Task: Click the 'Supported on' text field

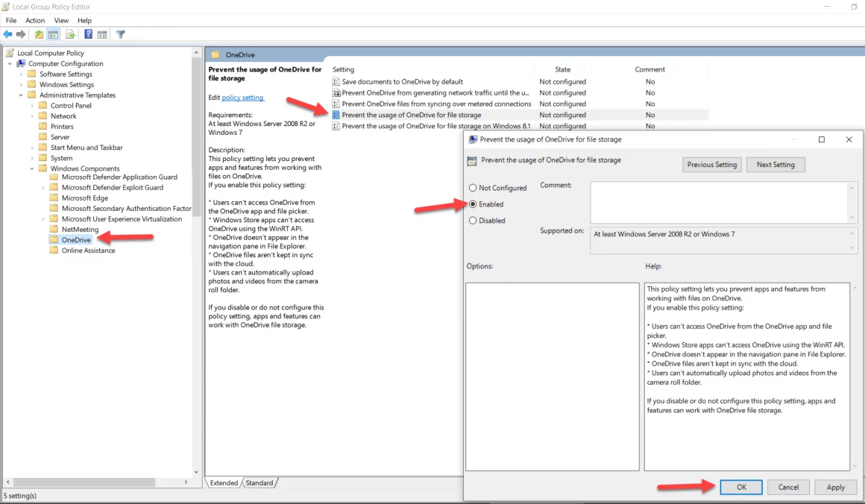Action: pos(724,240)
